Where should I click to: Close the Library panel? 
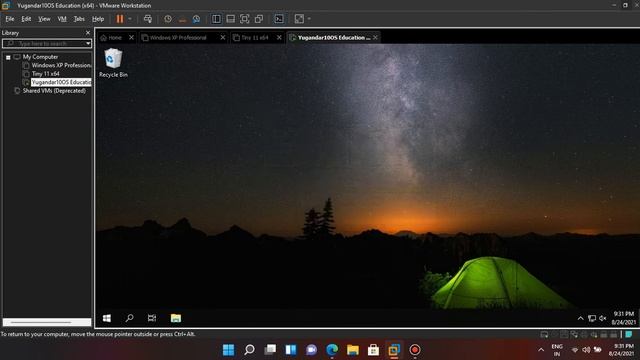click(88, 33)
